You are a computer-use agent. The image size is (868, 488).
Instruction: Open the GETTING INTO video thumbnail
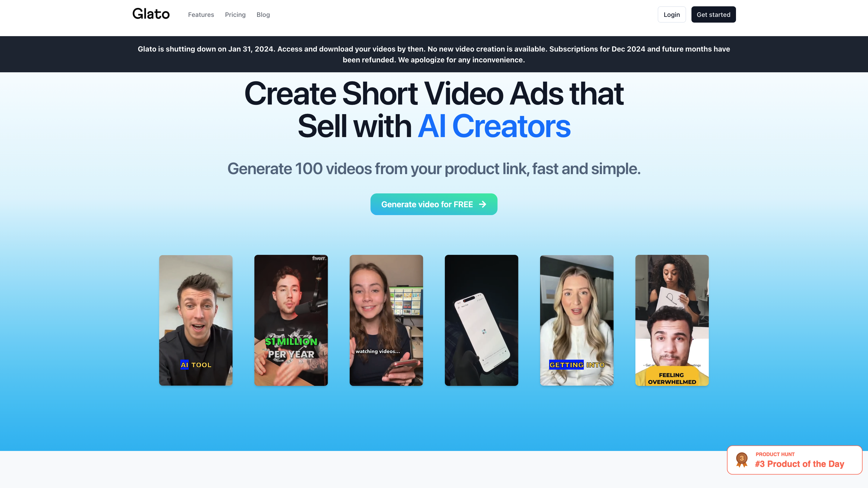point(576,320)
